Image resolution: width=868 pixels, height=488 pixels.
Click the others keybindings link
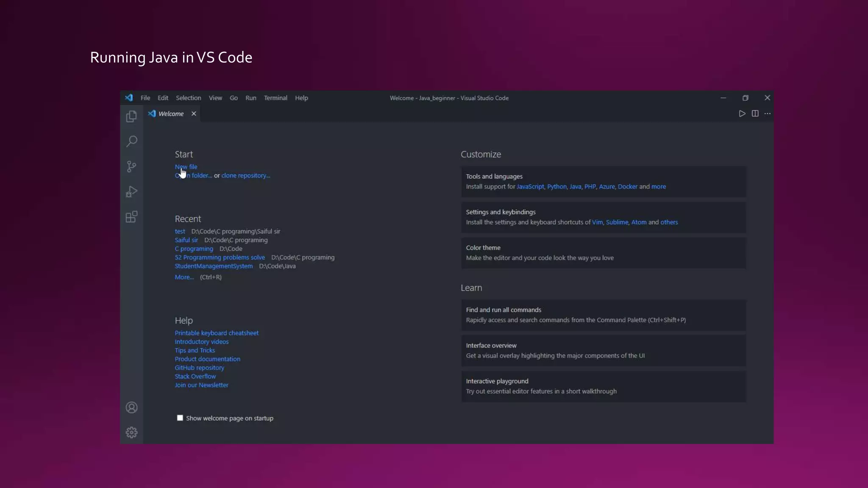tap(669, 222)
